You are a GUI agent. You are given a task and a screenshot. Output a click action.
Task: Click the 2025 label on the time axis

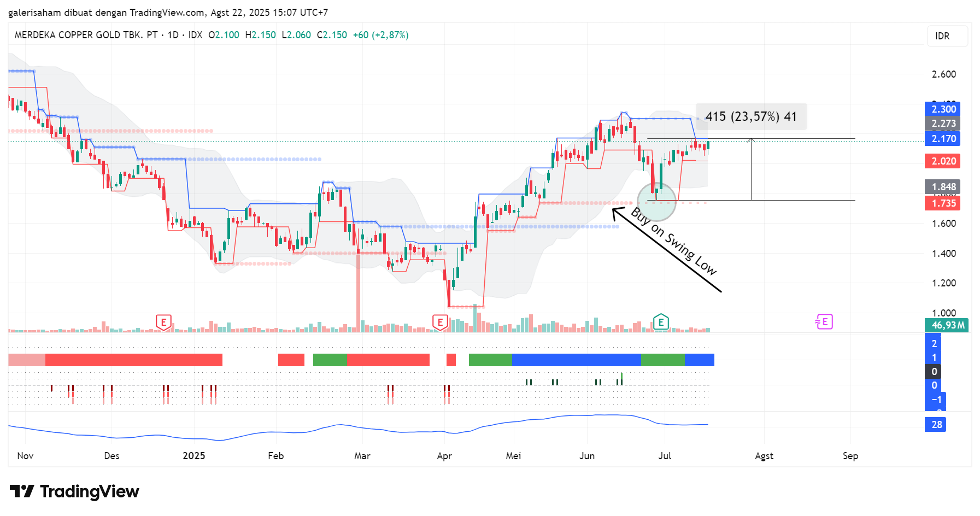[193, 456]
